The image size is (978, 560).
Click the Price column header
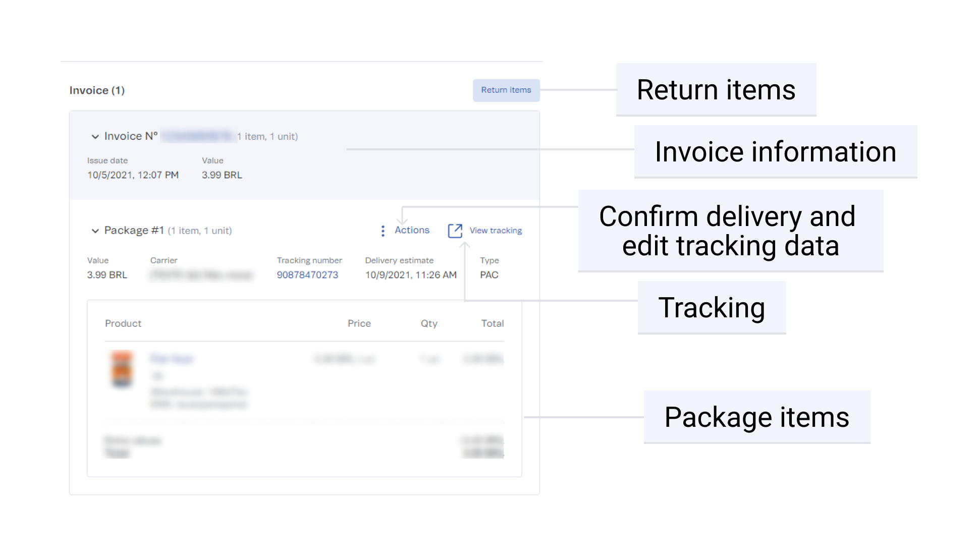click(x=359, y=323)
